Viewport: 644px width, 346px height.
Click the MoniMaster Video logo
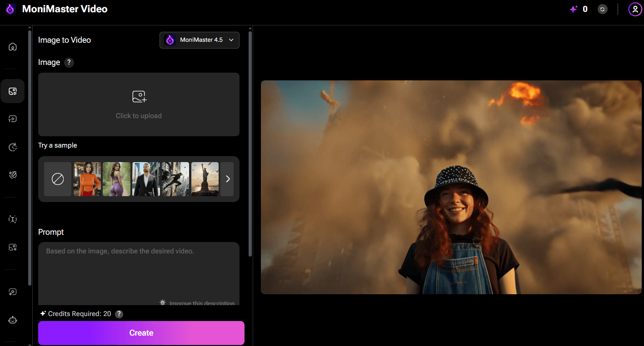click(10, 9)
